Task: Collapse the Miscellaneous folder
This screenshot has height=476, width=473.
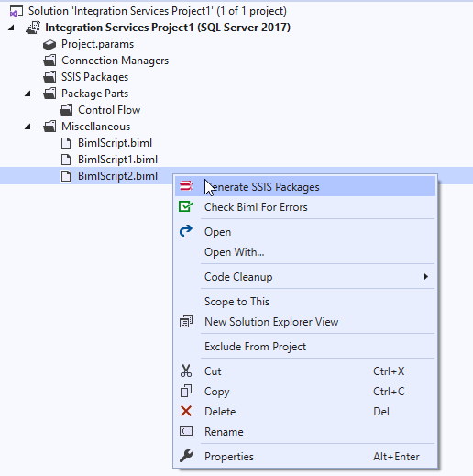Action: pyautogui.click(x=27, y=127)
